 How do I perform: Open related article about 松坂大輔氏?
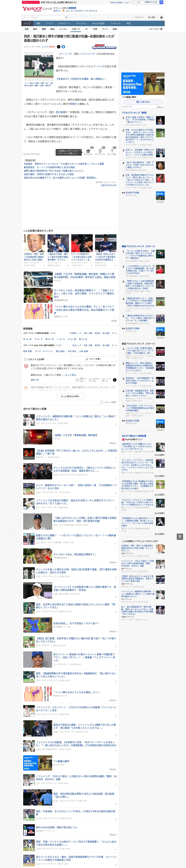click(x=49, y=174)
